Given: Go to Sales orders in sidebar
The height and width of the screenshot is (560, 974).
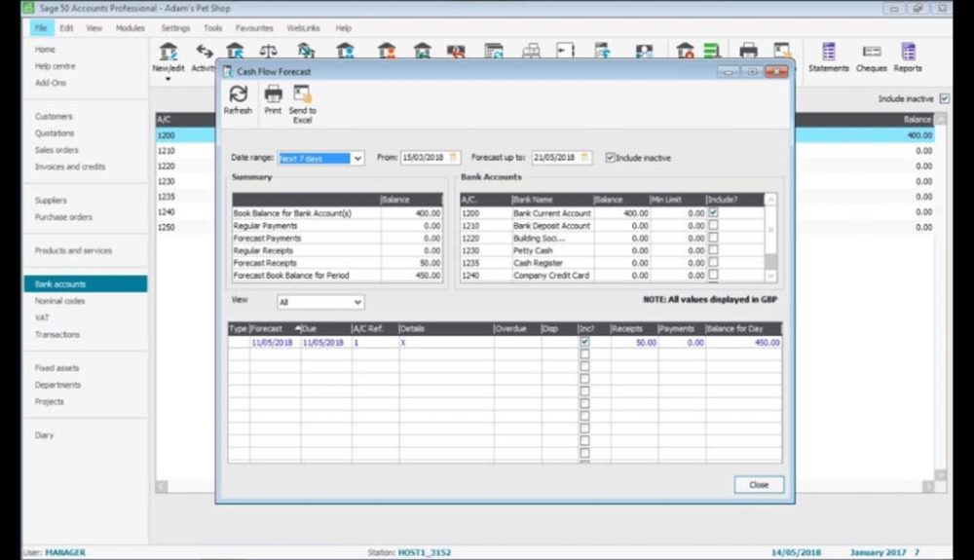Looking at the screenshot, I should pyautogui.click(x=56, y=150).
